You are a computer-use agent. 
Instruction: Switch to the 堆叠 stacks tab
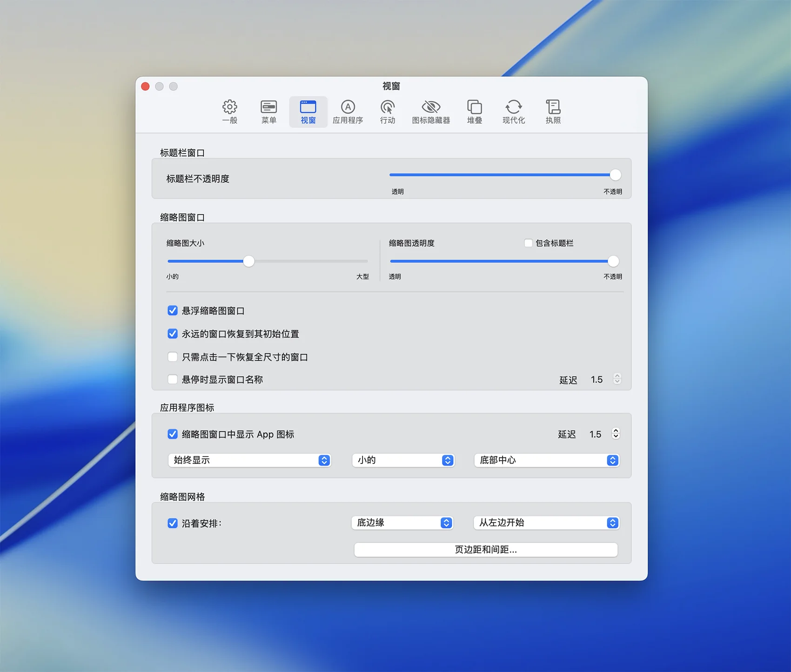click(474, 112)
